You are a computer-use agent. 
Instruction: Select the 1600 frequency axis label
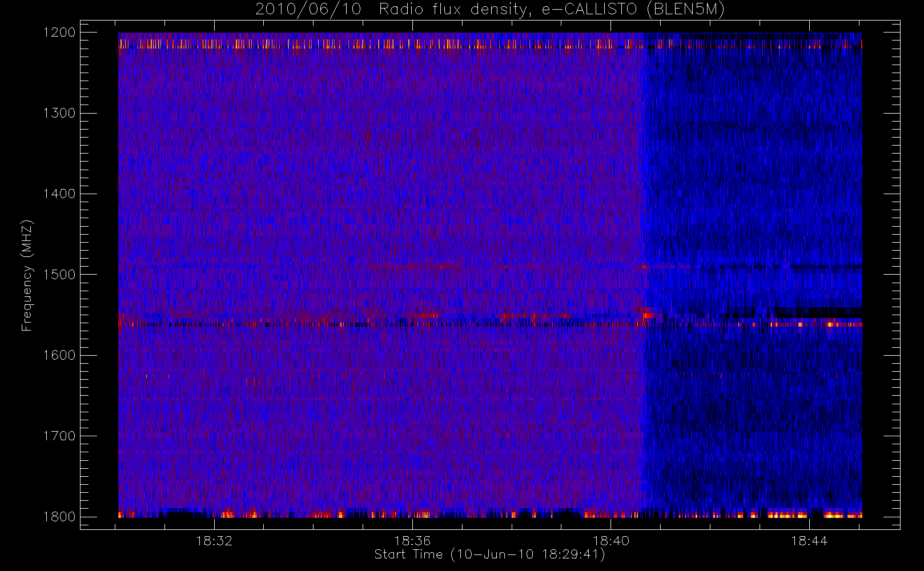59,355
